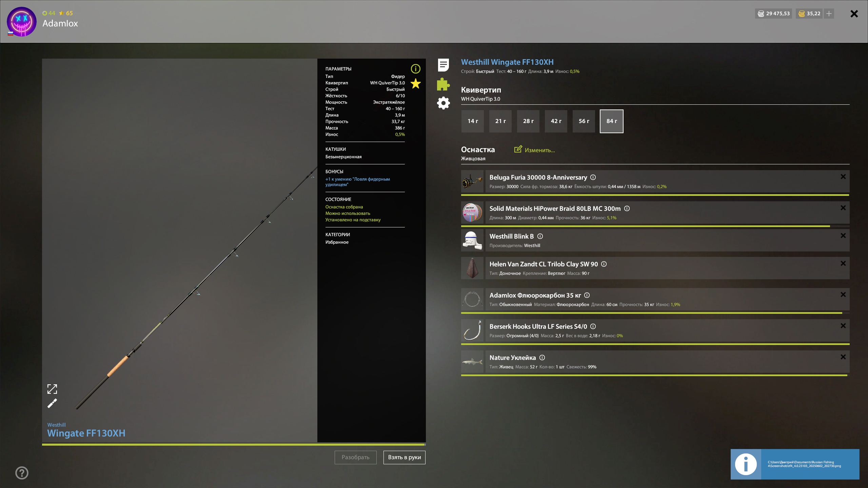Click the Nature Уклейка bait name

[x=513, y=358]
